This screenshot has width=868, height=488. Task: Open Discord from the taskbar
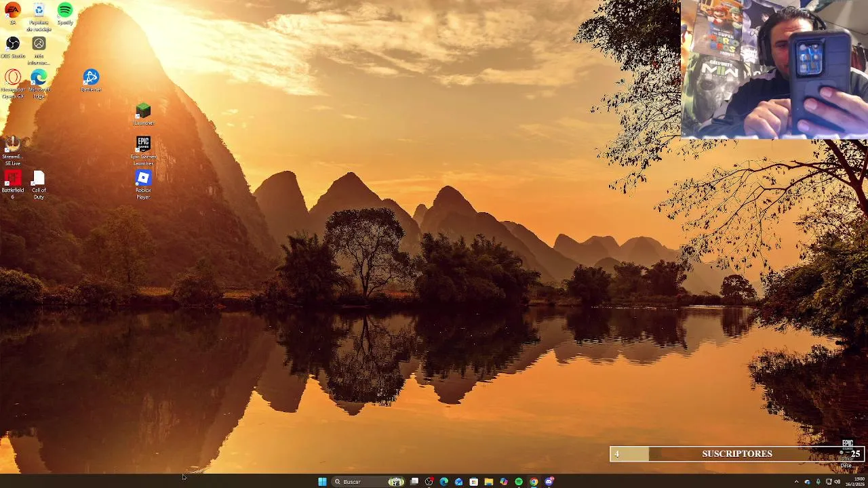pos(549,482)
